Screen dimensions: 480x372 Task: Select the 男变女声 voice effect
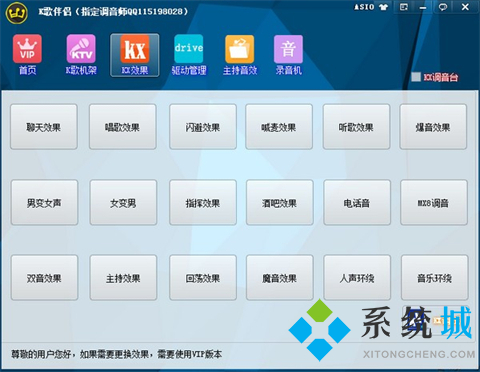(x=44, y=202)
